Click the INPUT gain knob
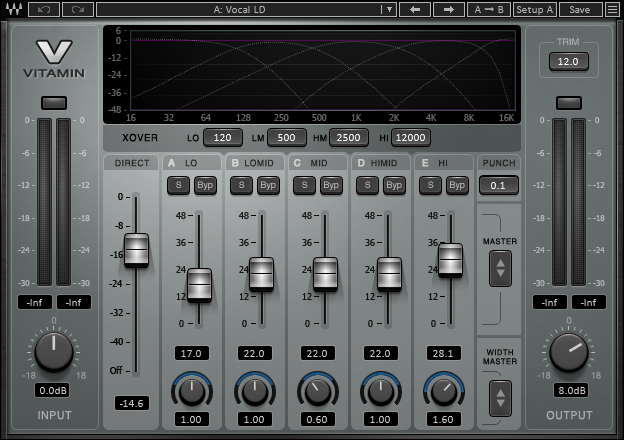This screenshot has height=440, width=624. click(x=54, y=352)
